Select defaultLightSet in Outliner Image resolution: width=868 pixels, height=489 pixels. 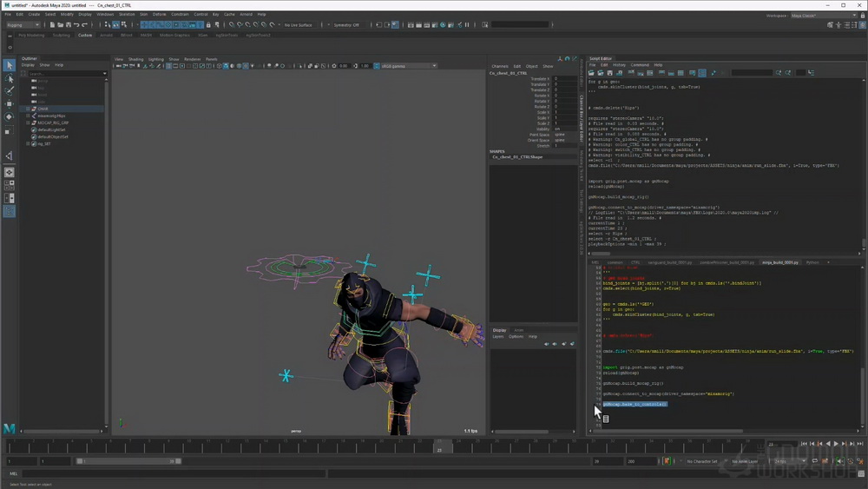(51, 129)
